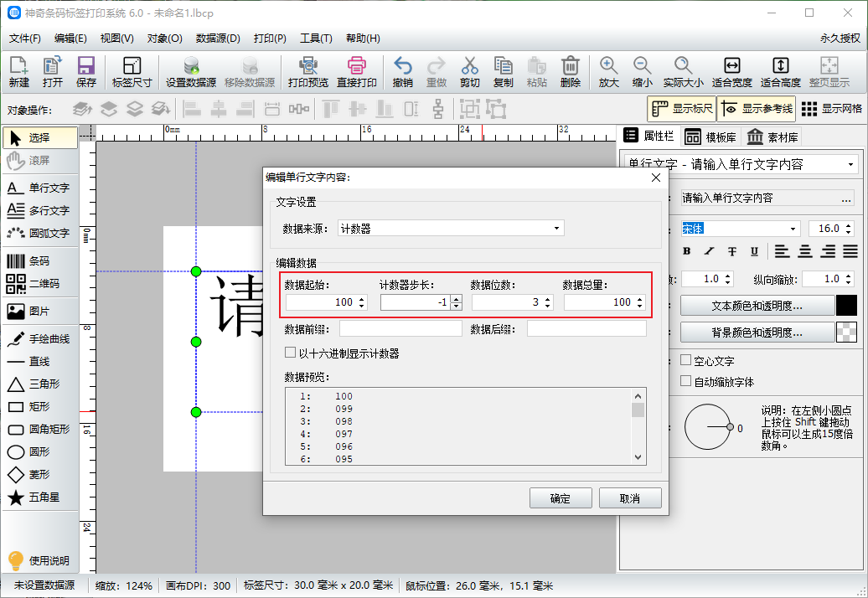Click the ellipsis button beside text content

coord(846,198)
